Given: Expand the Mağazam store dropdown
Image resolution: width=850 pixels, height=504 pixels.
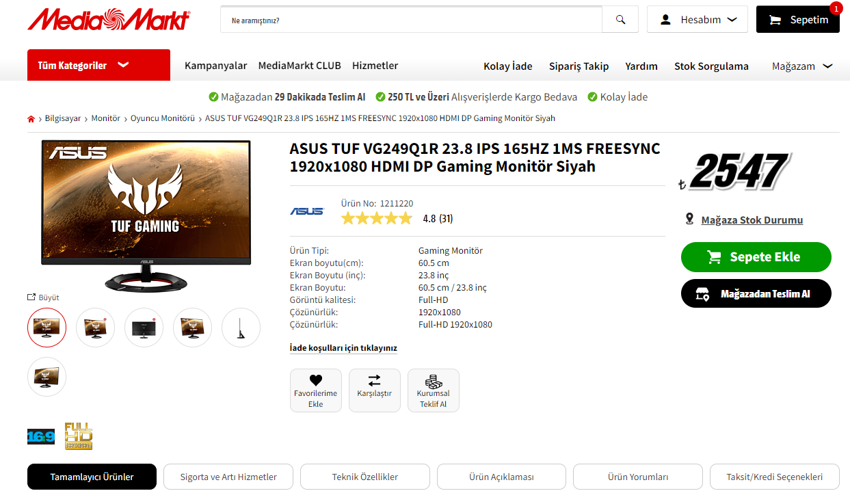Looking at the screenshot, I should click(802, 66).
